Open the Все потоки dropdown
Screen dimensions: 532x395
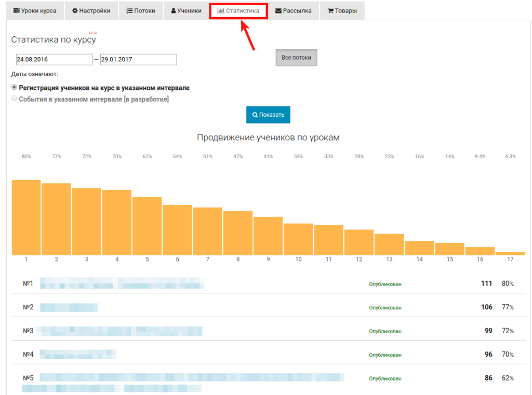pyautogui.click(x=296, y=58)
